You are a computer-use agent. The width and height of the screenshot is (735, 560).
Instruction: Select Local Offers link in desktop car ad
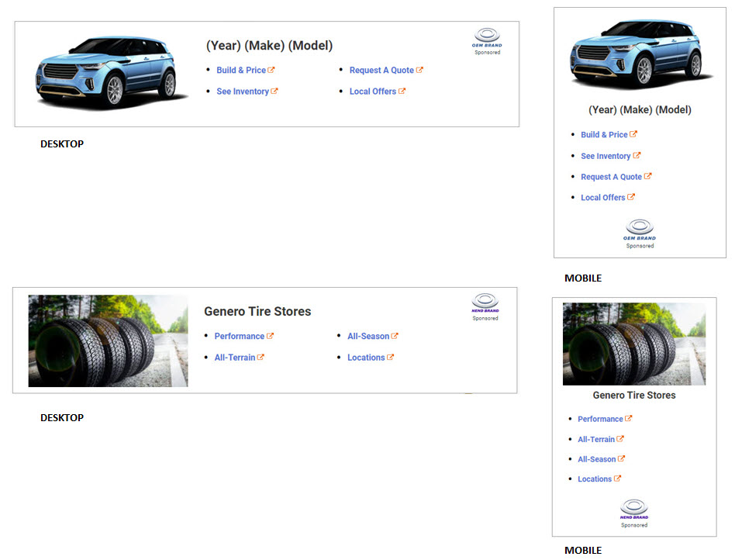[x=372, y=92]
